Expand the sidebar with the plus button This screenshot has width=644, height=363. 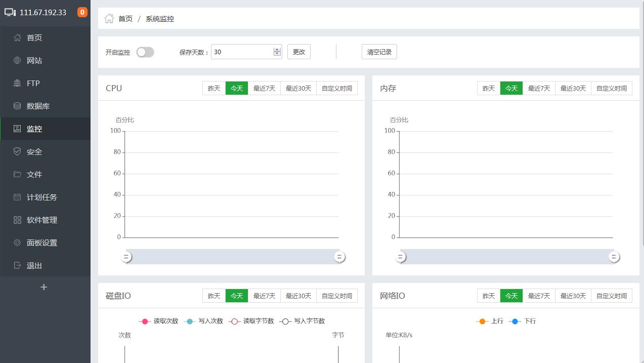44,287
